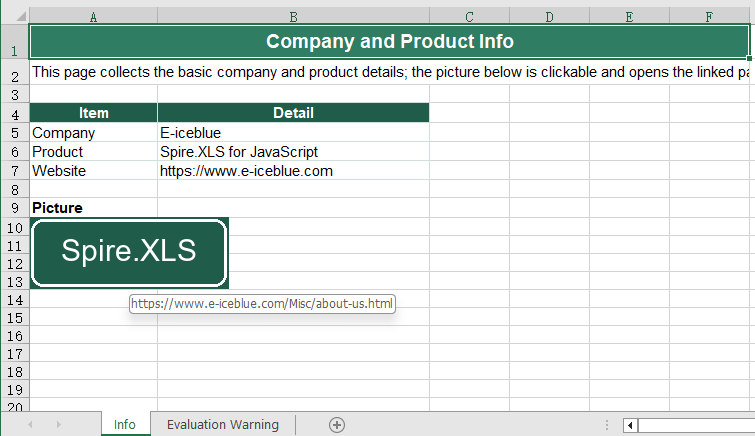Click the description text in row 2
Screen dimensions: 755x436
point(390,72)
